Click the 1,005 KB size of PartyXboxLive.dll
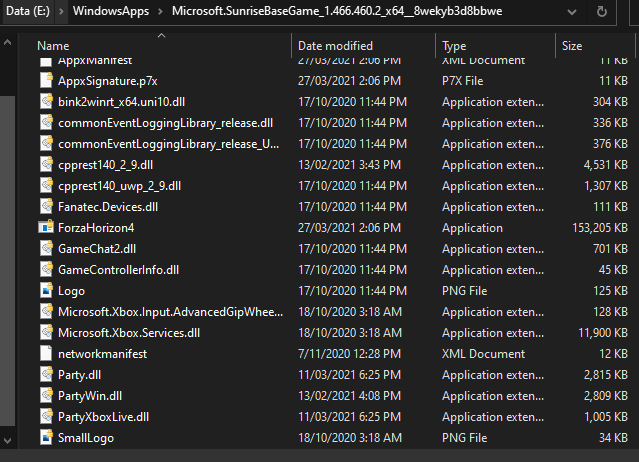Screen dimensions: 639x462 (606, 417)
